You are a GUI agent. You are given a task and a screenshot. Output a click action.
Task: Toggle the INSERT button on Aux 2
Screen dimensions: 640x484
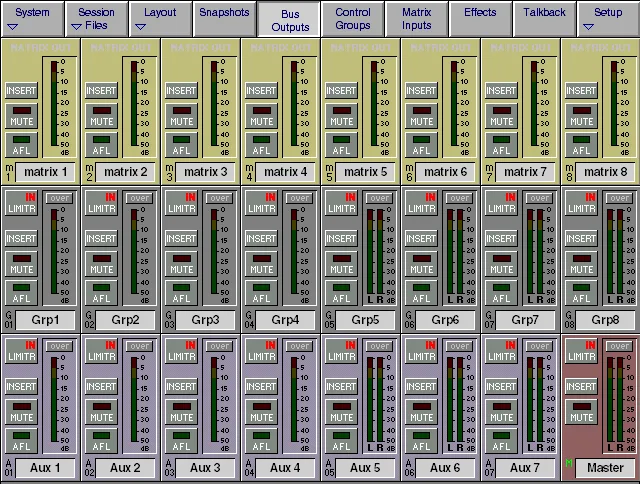pyautogui.click(x=102, y=387)
